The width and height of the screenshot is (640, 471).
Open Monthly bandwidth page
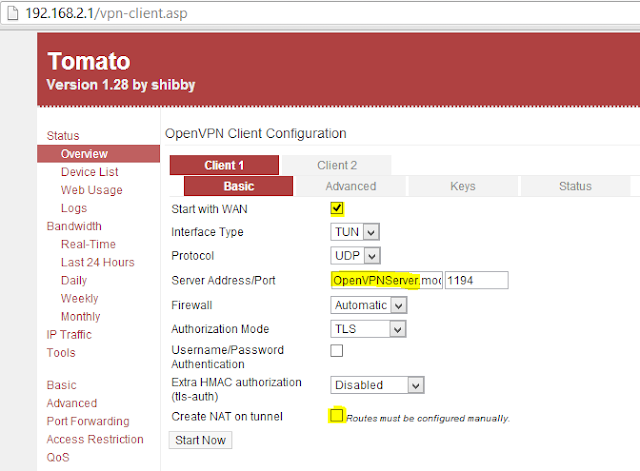(x=80, y=316)
